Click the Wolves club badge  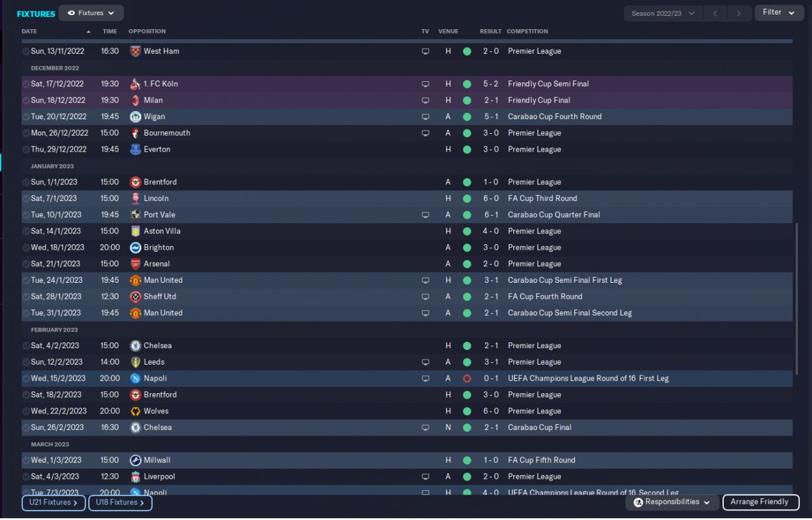tap(135, 412)
